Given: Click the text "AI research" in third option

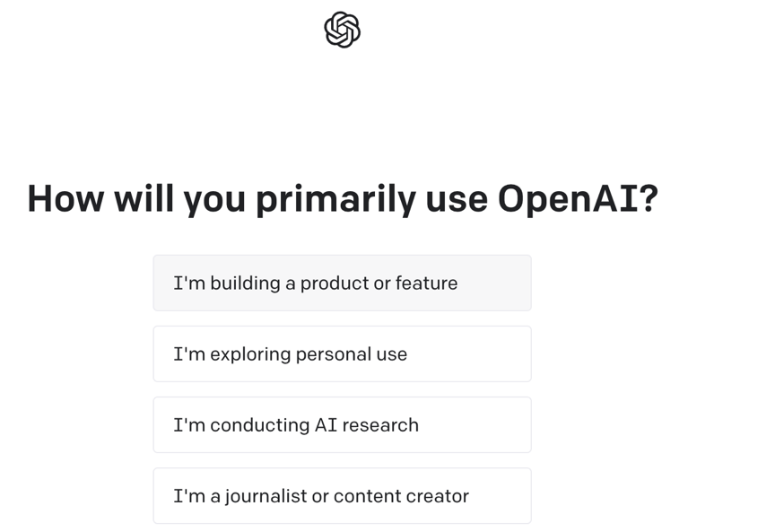Looking at the screenshot, I should [366, 425].
